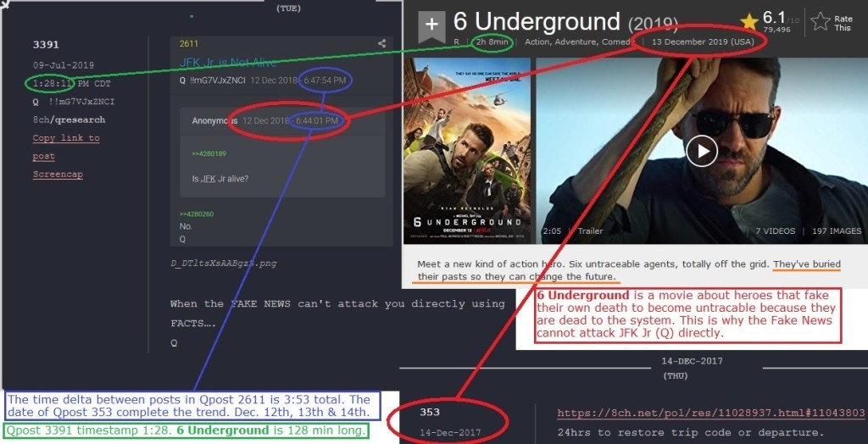Open the D_DTltsXsAABgzX.png file link
Viewport: 868px width, 444px height.
224,264
